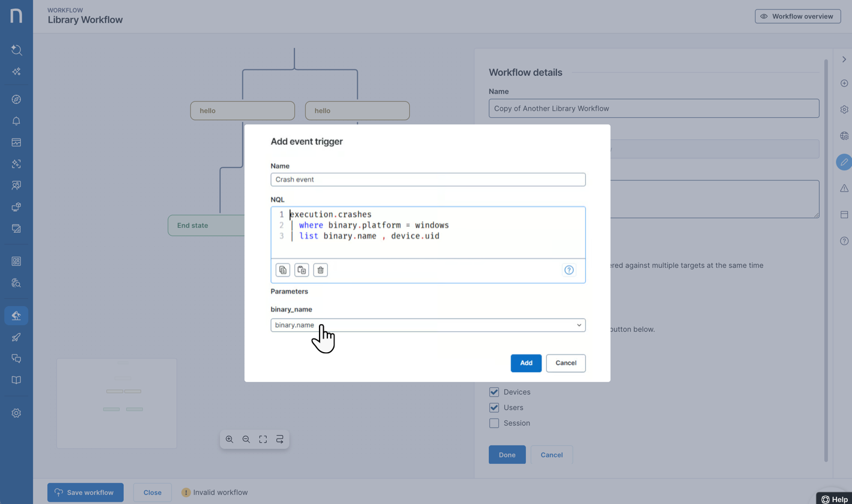Uncheck the Users checkbox
Viewport: 852px width, 504px height.
[x=494, y=408]
